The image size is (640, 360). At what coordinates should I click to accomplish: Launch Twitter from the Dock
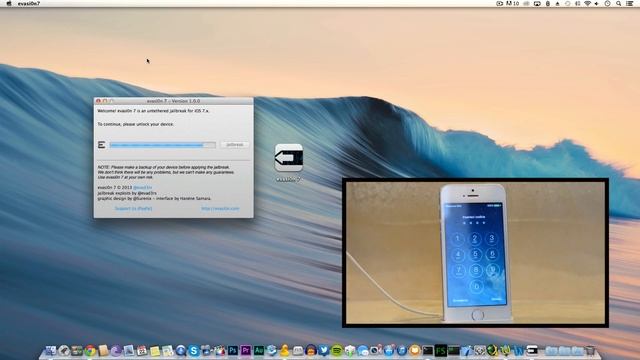(x=324, y=350)
